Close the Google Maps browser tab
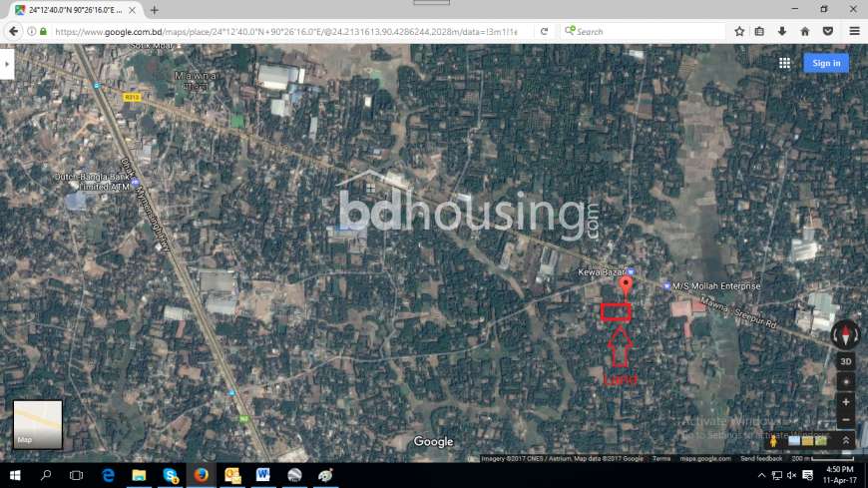Image resolution: width=868 pixels, height=488 pixels. click(x=133, y=10)
